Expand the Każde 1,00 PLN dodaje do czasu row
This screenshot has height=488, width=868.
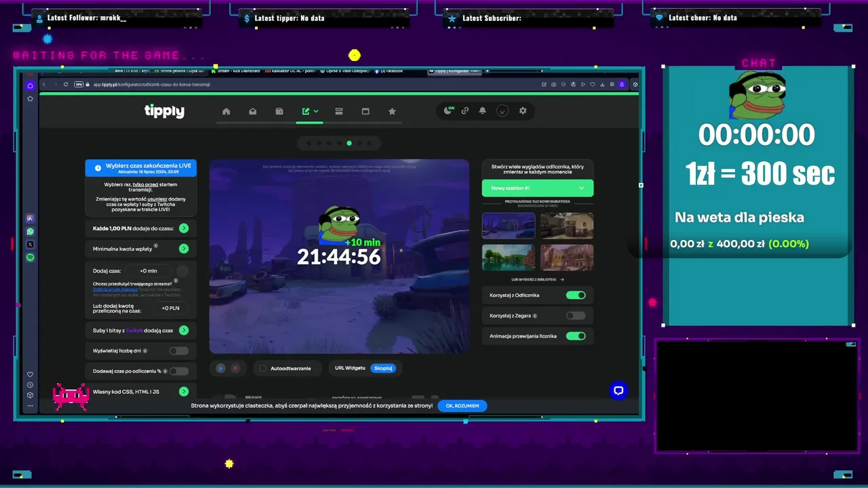coord(141,228)
